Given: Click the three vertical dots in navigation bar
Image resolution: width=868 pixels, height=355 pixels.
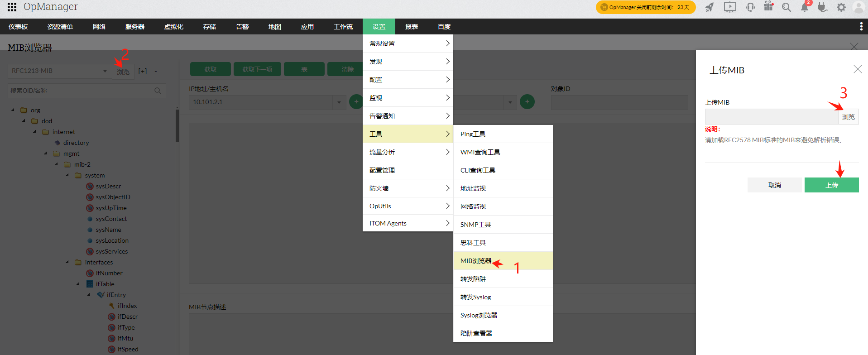Looking at the screenshot, I should [x=861, y=27].
